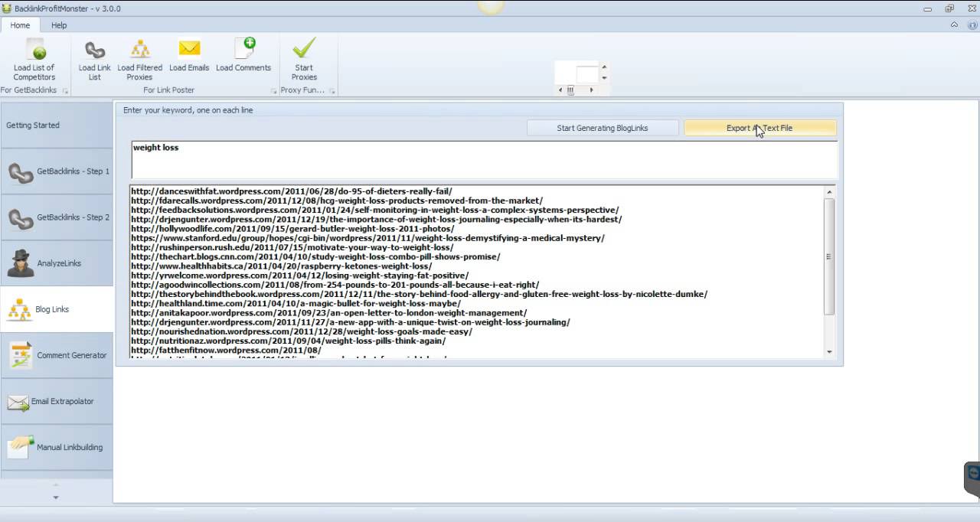Select the rushinperson.rush.edu URL row
Screen dimensions: 980x522
[292, 247]
